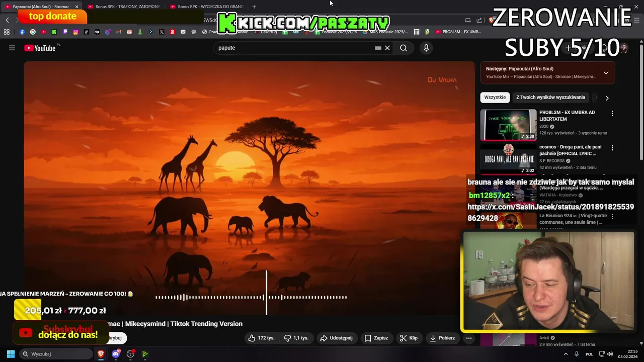Open the TikTok bookmark

click(x=87, y=32)
